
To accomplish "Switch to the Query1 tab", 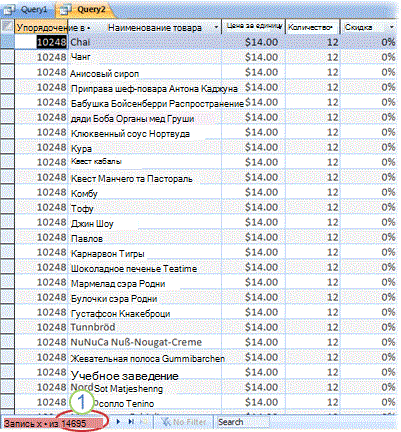I will tap(27, 10).
